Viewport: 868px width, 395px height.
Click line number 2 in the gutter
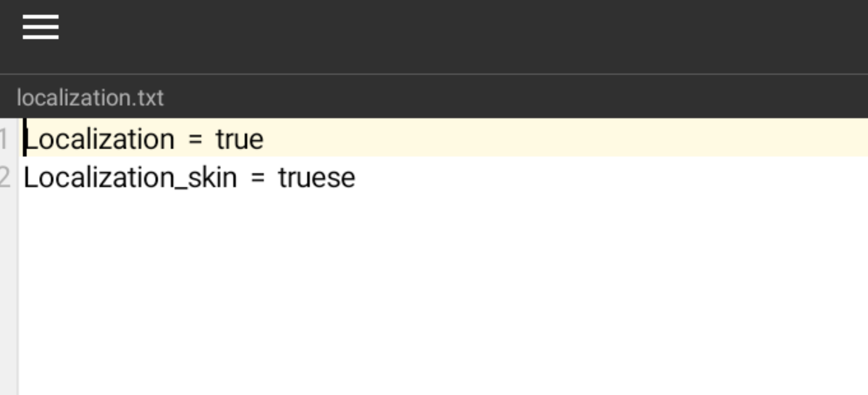(x=5, y=177)
